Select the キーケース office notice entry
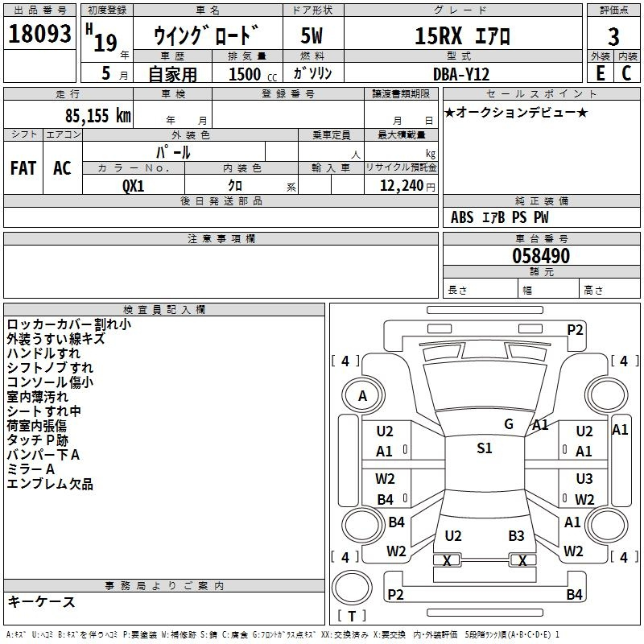The height and width of the screenshot is (644, 644). tap(41, 601)
